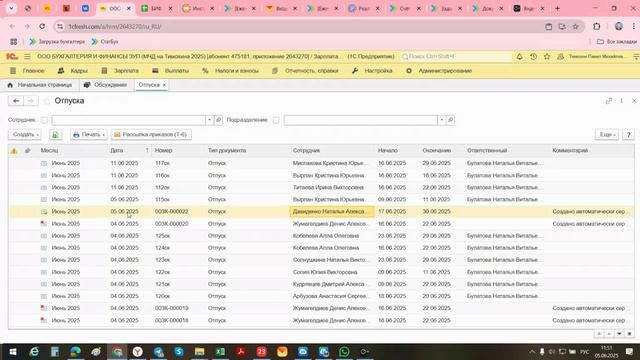Enable the Сотрудник filter checkbox
The width and height of the screenshot is (640, 360).
(x=44, y=120)
